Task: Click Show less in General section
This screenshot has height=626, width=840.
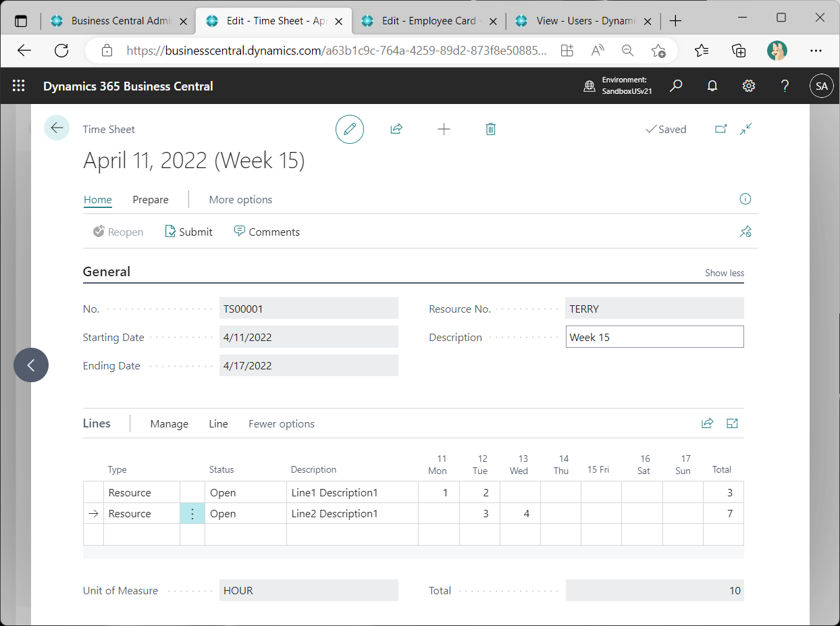Action: [724, 273]
